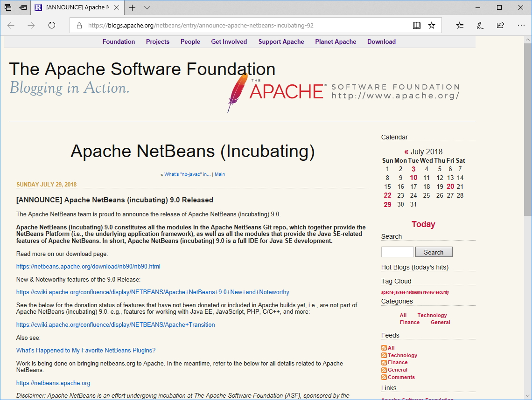Click the RSS icon beside the All feed
Image resolution: width=532 pixels, height=400 pixels.
pos(383,347)
